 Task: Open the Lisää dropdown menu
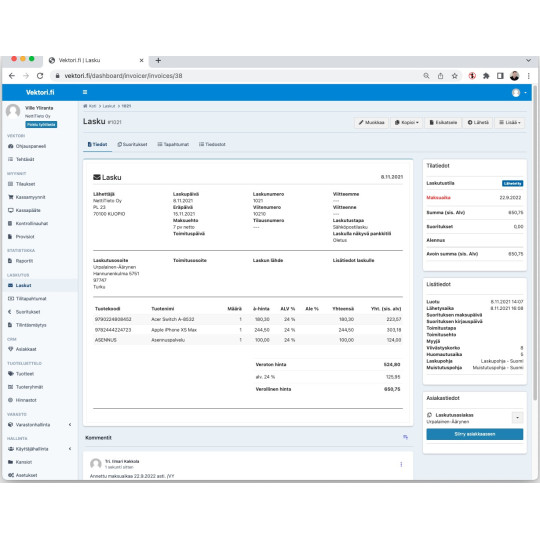tap(510, 122)
